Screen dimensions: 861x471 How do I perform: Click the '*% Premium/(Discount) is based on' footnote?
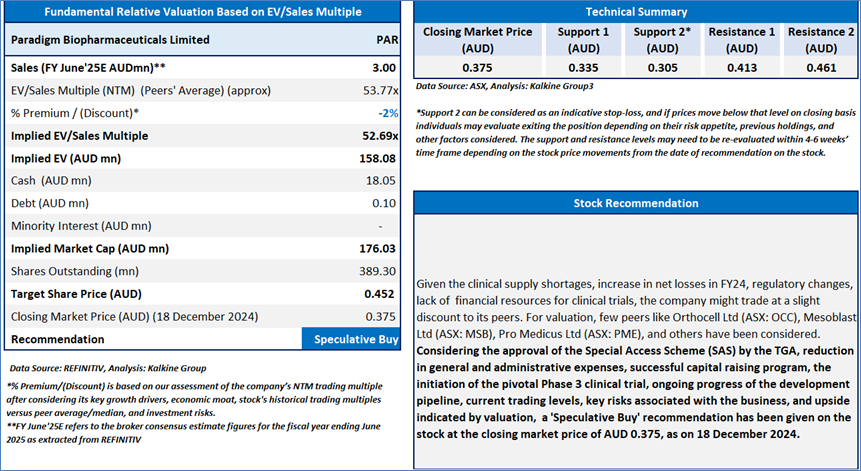[x=194, y=400]
